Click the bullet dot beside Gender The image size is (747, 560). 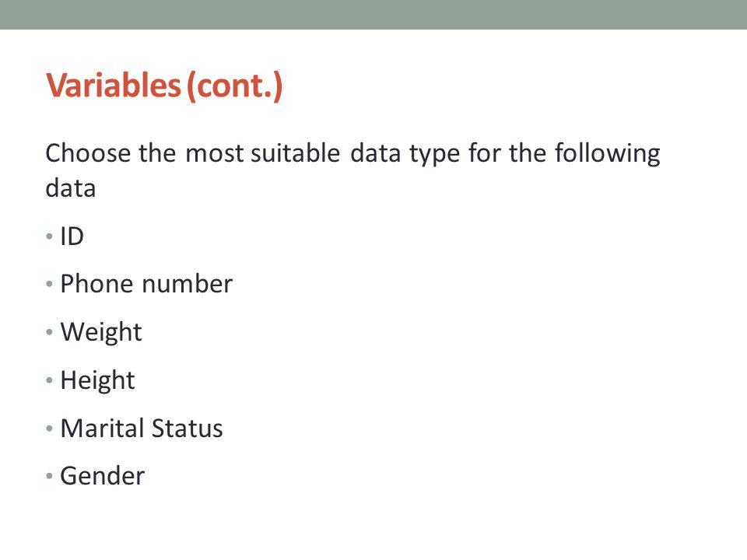click(x=49, y=476)
